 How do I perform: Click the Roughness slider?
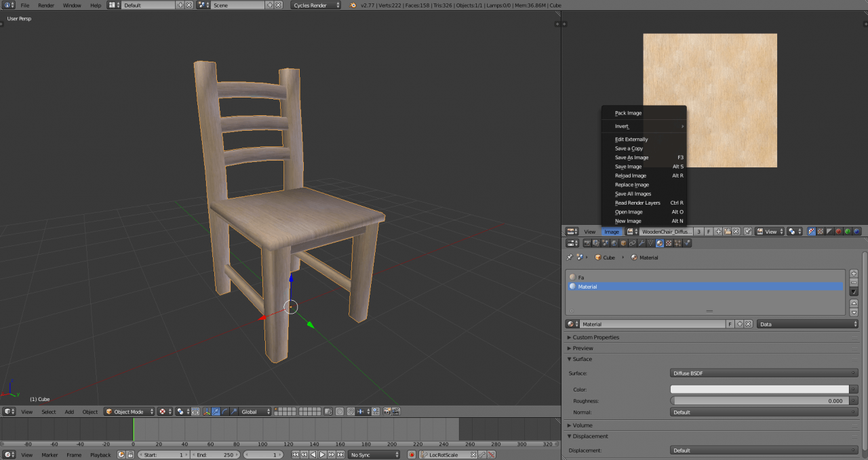(759, 401)
